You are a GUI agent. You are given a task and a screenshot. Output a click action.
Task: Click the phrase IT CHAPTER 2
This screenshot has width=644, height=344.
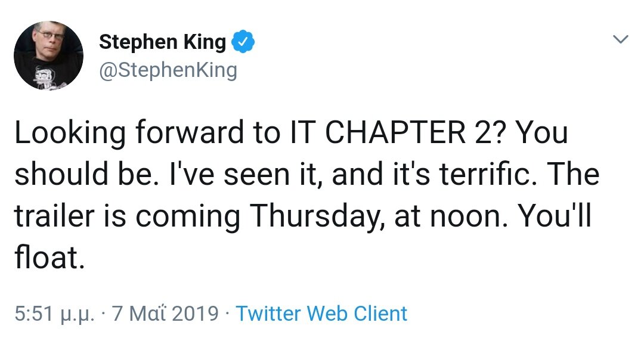[x=395, y=132]
